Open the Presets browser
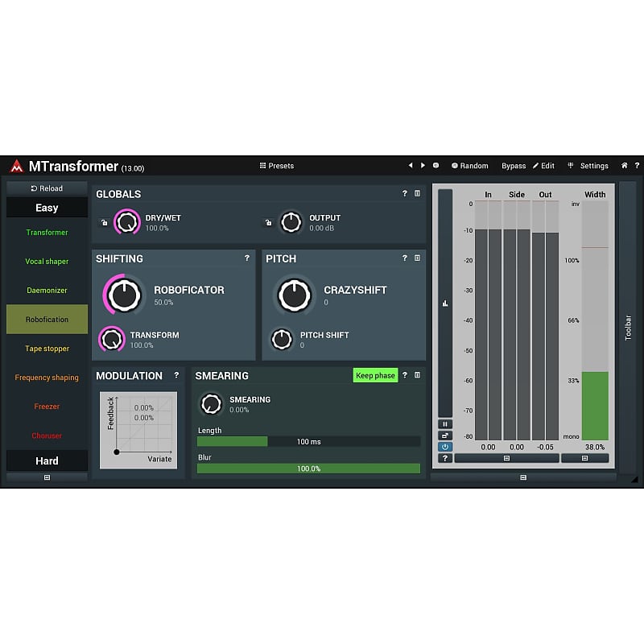 277,166
